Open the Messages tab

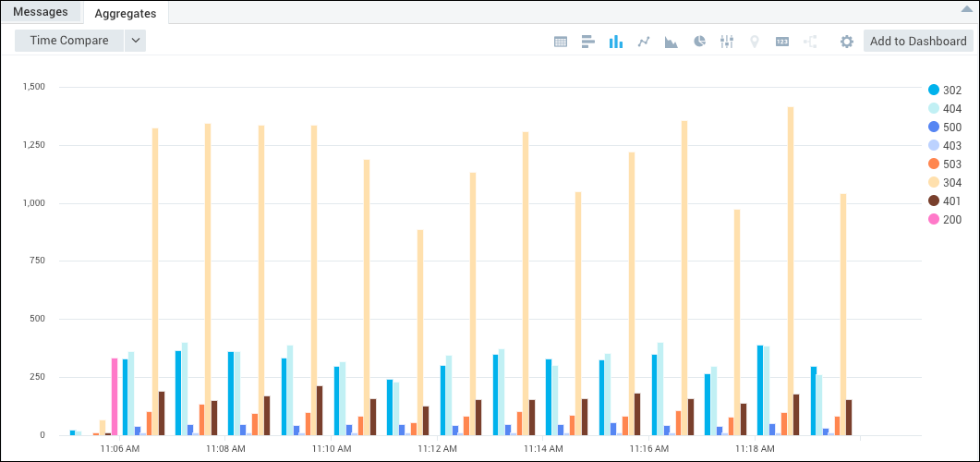[41, 12]
